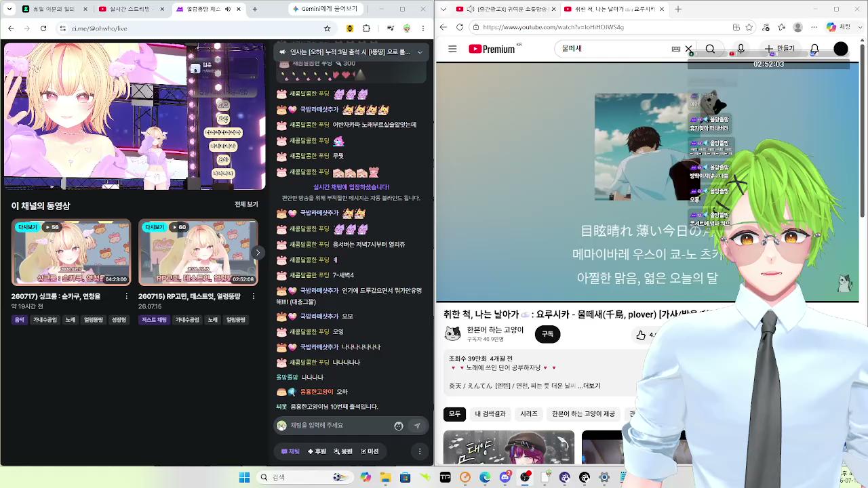Switch to the 미션 chat tab
Screen dimensions: 868x488
370,451
